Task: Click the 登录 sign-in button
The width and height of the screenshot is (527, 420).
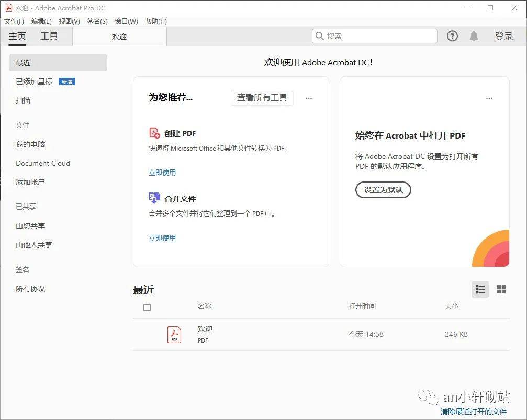Action: (x=503, y=36)
